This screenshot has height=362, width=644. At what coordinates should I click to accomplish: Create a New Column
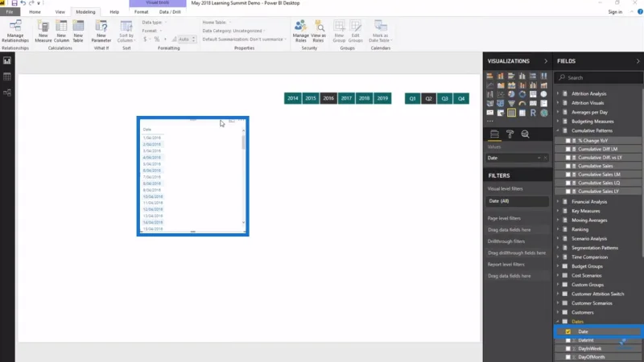pos(61,31)
